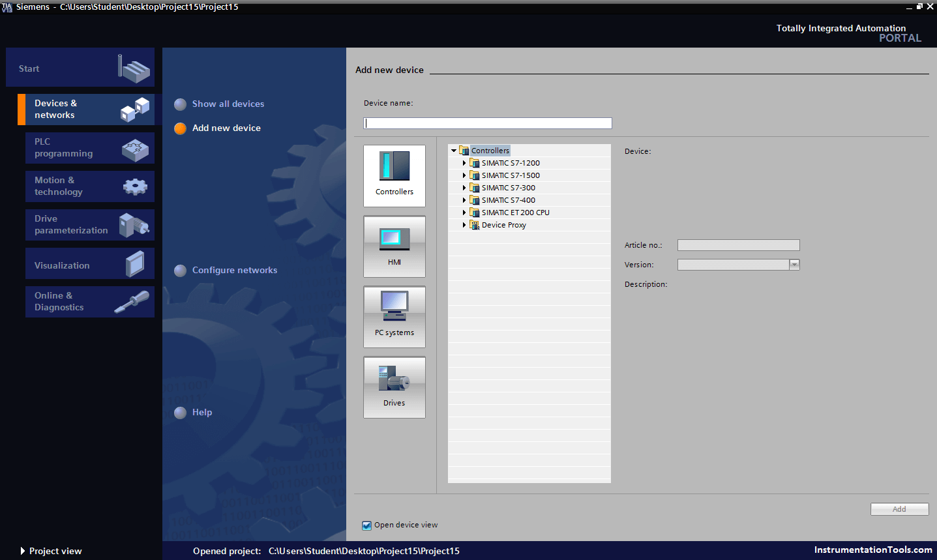
Task: Open the Help link
Action: click(x=202, y=412)
